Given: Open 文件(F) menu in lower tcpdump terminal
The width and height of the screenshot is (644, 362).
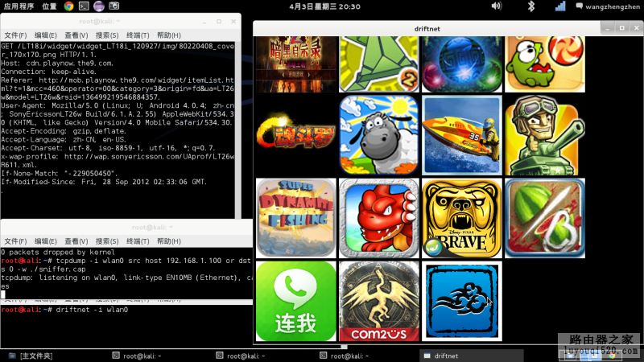Looking at the screenshot, I should click(x=15, y=241).
